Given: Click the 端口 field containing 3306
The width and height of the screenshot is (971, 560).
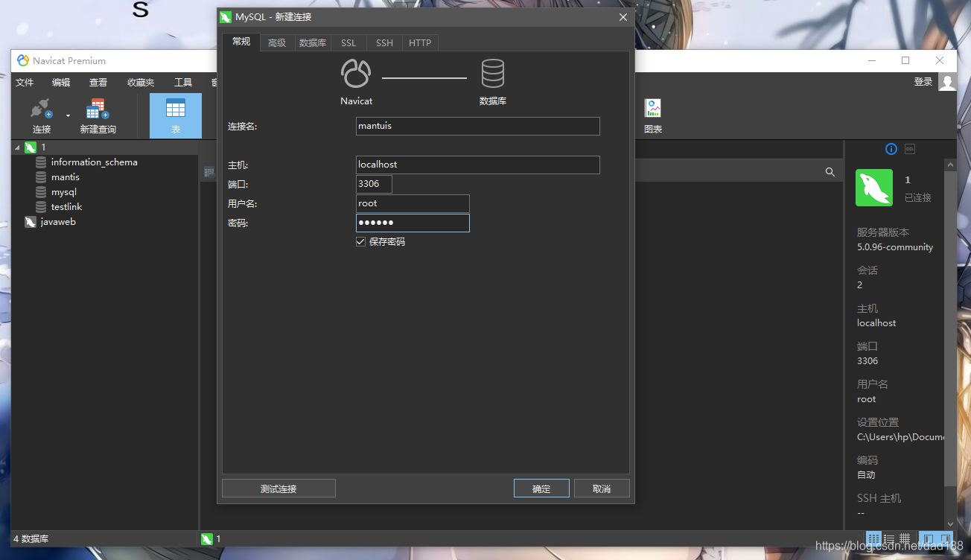Looking at the screenshot, I should [x=374, y=184].
